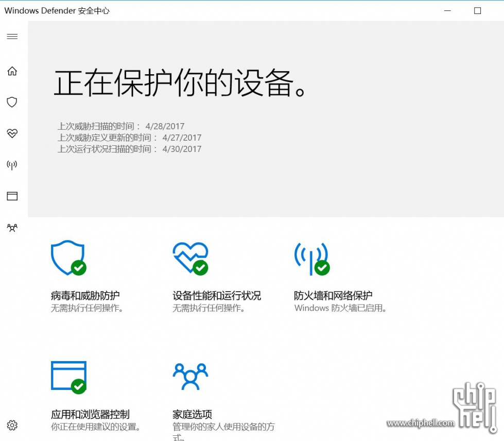Open 防火墙和网络保护 section
The width and height of the screenshot is (504, 441).
coord(333,295)
